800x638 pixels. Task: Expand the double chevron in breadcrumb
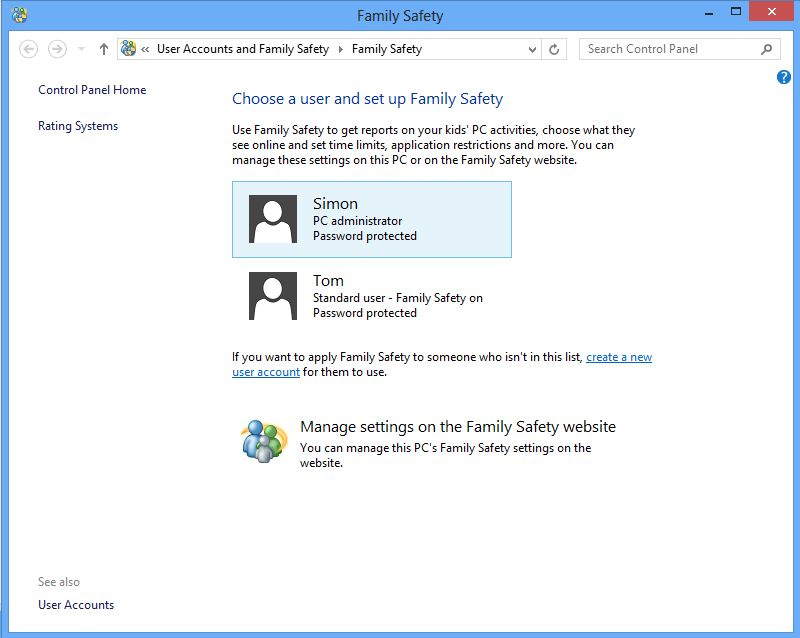pyautogui.click(x=145, y=50)
